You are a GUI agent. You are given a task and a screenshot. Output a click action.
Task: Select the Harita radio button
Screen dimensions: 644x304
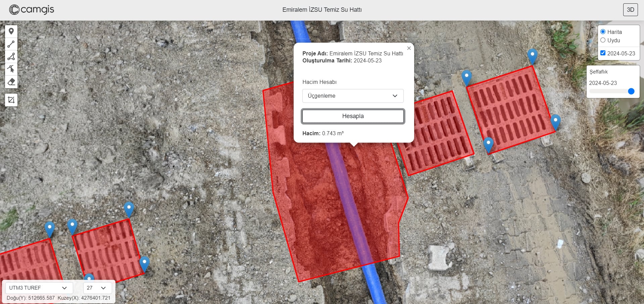tap(603, 32)
